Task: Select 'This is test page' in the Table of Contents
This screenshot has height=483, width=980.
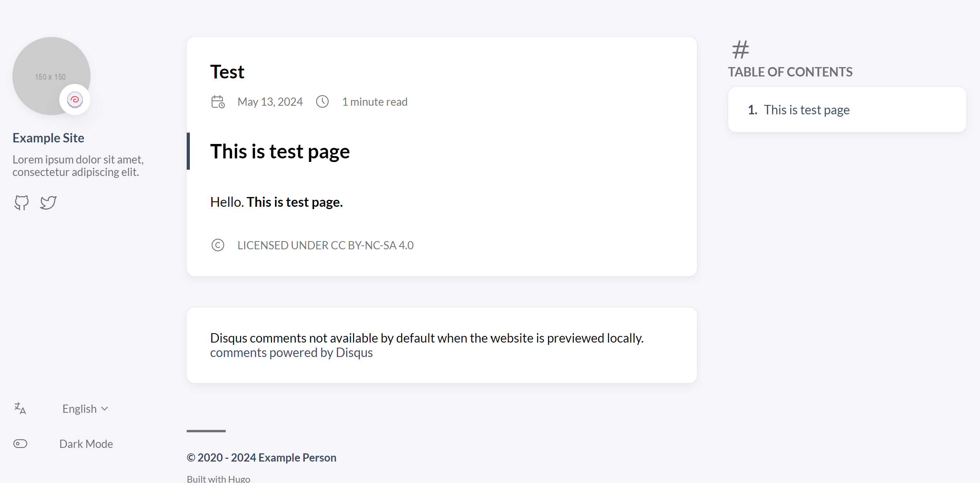Action: (807, 110)
